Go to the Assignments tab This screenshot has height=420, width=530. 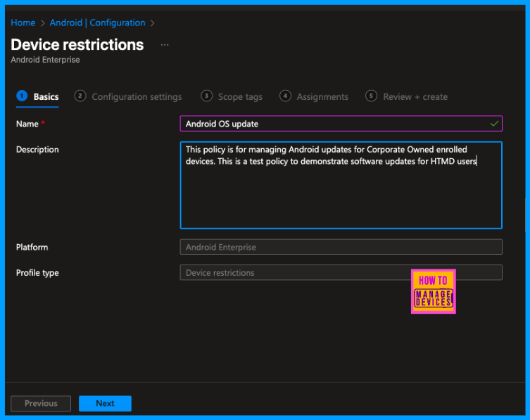pos(314,96)
